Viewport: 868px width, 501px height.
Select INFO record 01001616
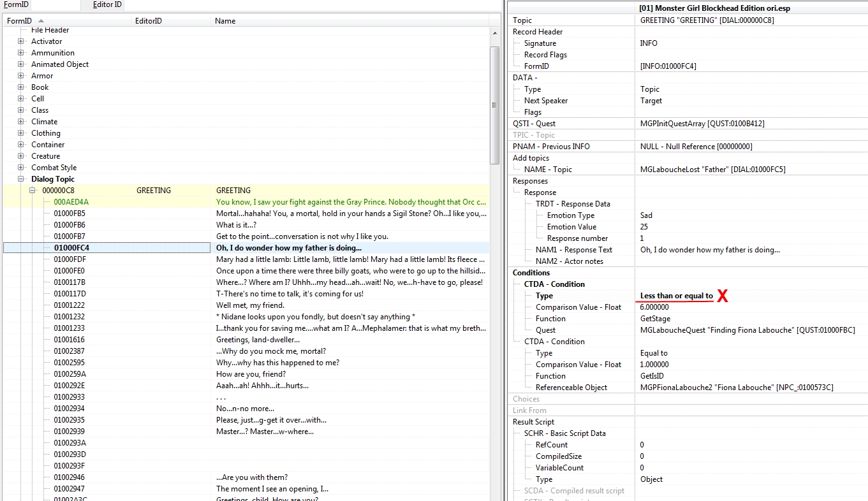click(246, 340)
